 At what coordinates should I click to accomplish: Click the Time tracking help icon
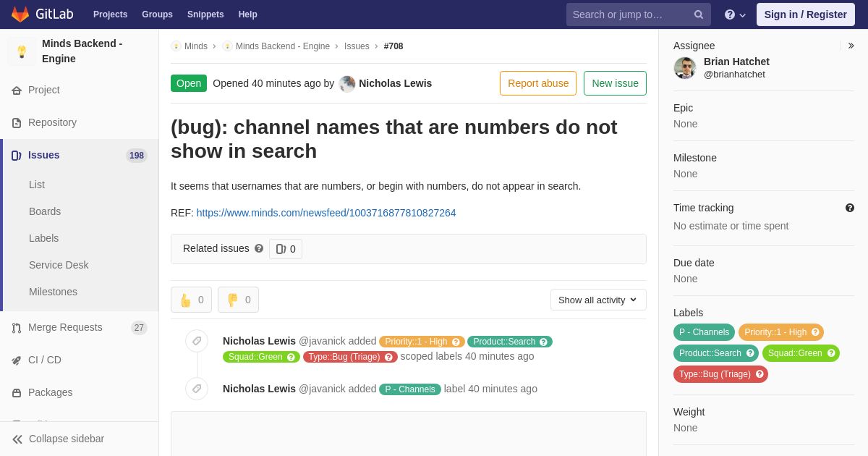(x=850, y=208)
